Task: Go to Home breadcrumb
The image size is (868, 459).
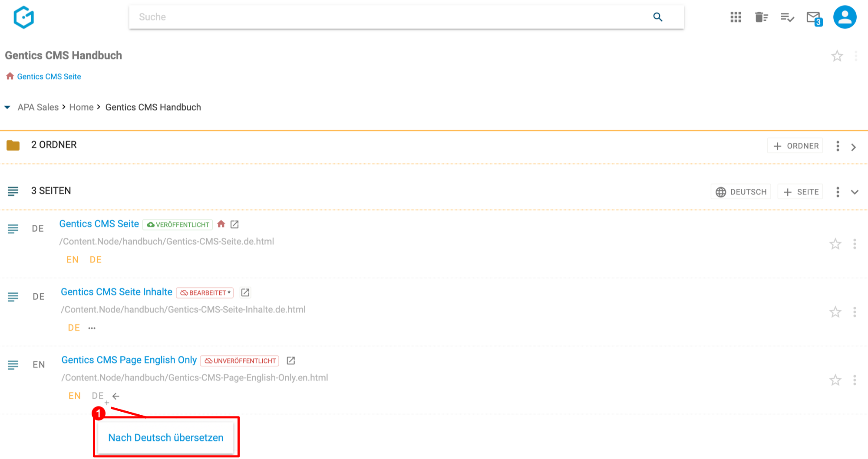Action: point(81,107)
